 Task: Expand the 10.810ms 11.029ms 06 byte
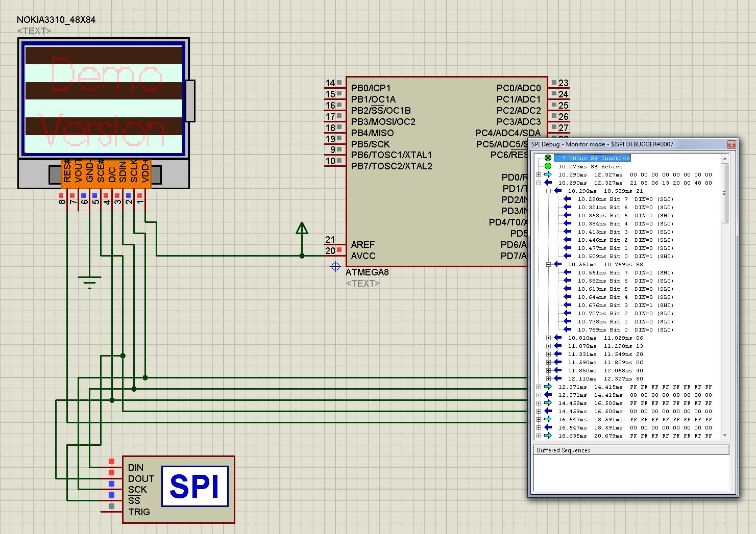tap(548, 338)
